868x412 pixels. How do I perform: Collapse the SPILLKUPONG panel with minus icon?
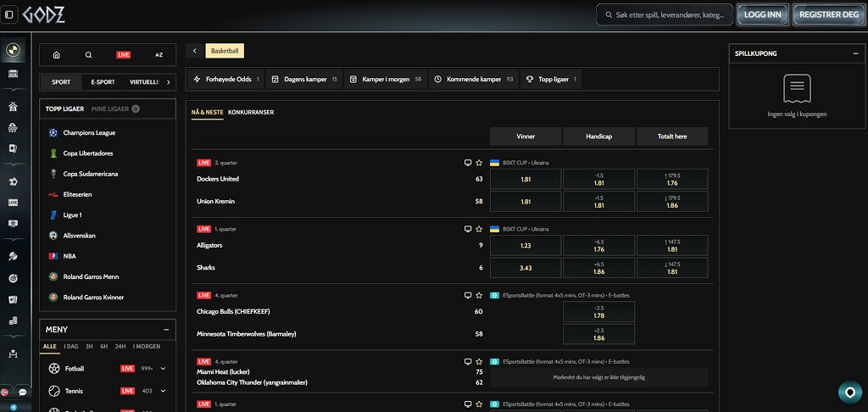(x=856, y=53)
